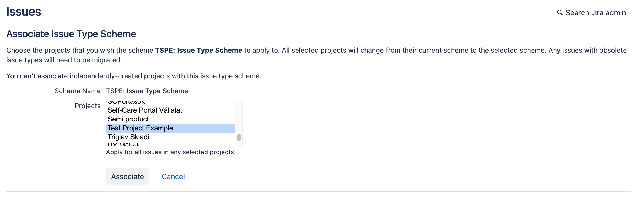
Task: Click the independently-created projects notice text
Action: [x=134, y=76]
